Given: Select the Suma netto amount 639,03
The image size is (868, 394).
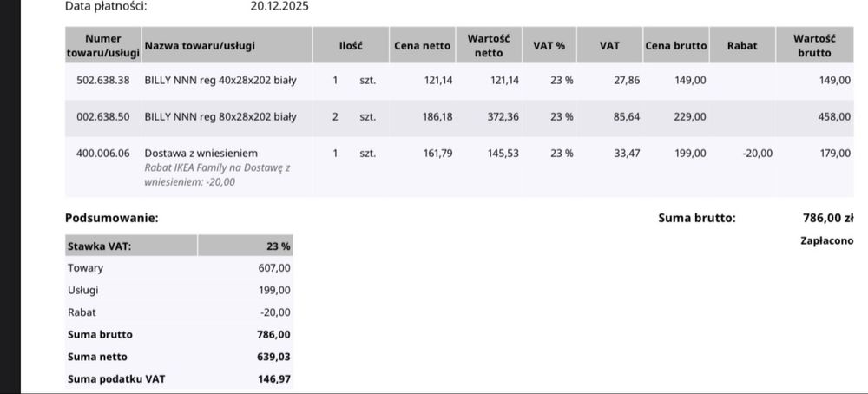Looking at the screenshot, I should pos(274,357).
